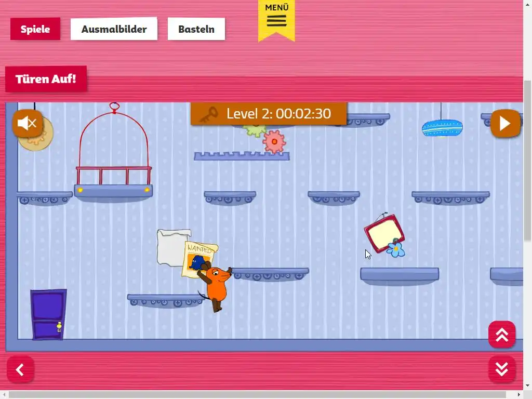Viewport: 532px width, 399px height.
Task: Click the blank paper scroll on wall
Action: point(172,247)
